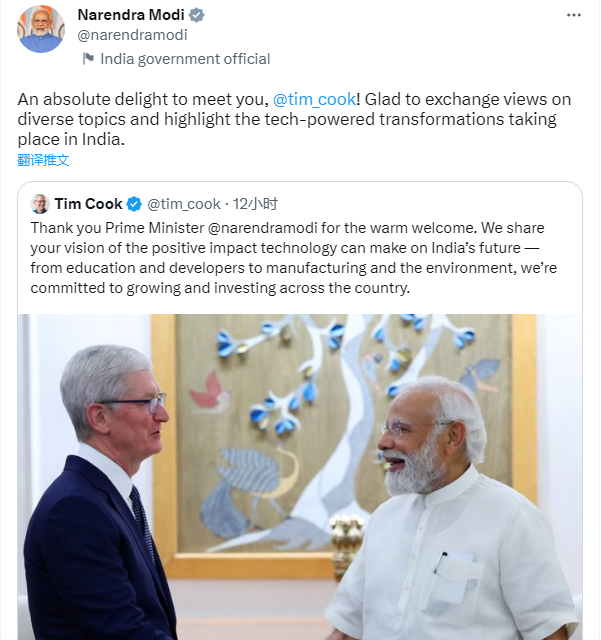The height and width of the screenshot is (640, 601).
Task: Click Modi's main tweet text
Action: pos(294,119)
